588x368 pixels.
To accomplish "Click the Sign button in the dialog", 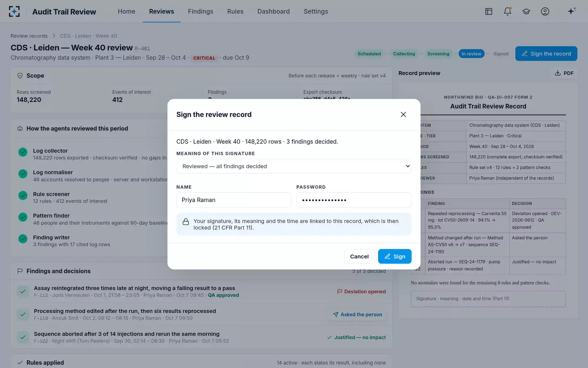I will [x=395, y=256].
